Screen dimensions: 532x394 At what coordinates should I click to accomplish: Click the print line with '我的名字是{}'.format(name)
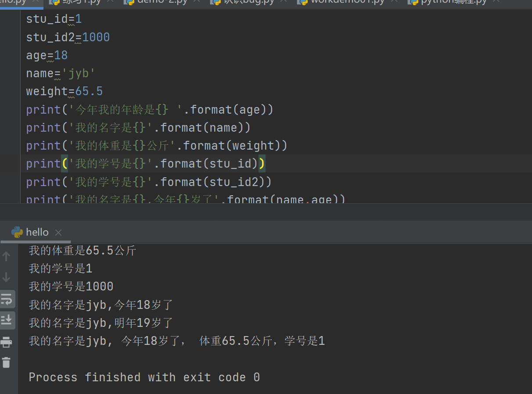138,127
